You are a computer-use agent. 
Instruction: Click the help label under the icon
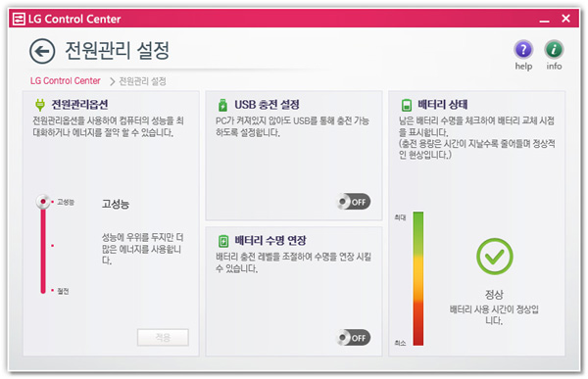click(x=523, y=67)
